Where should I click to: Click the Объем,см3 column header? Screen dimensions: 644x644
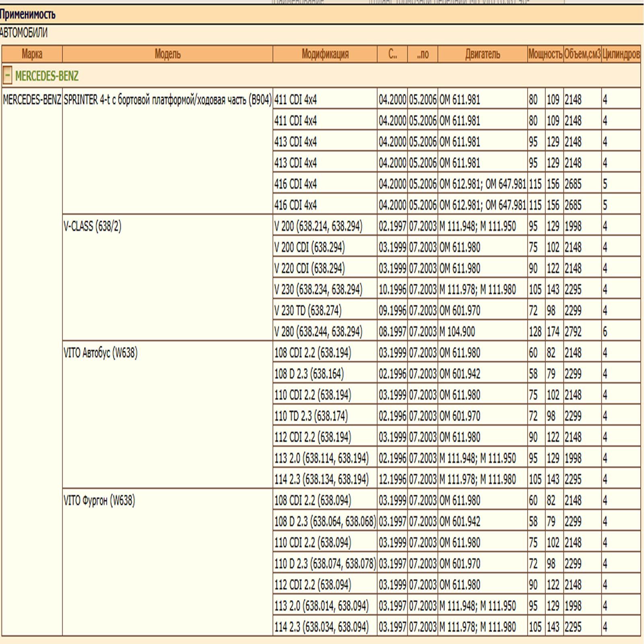point(582,54)
